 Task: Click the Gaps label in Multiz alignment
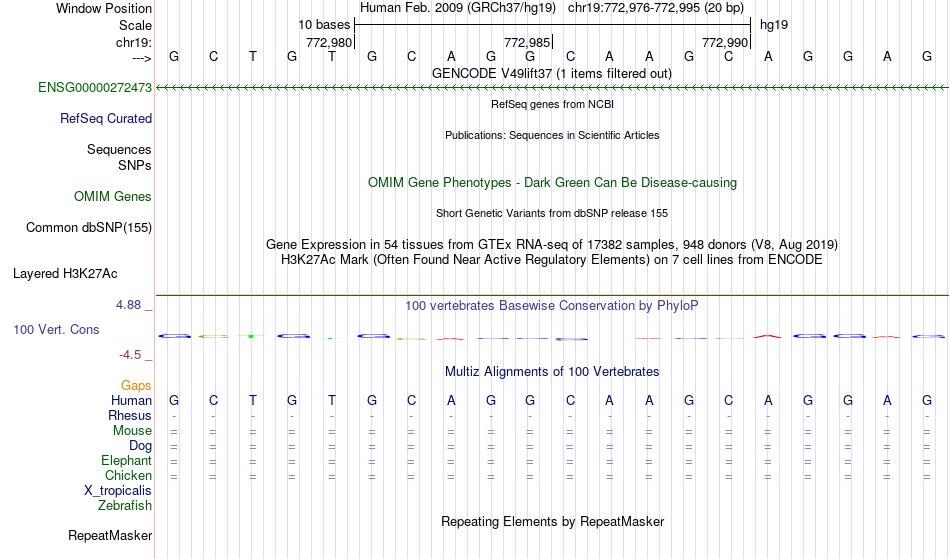(x=136, y=385)
